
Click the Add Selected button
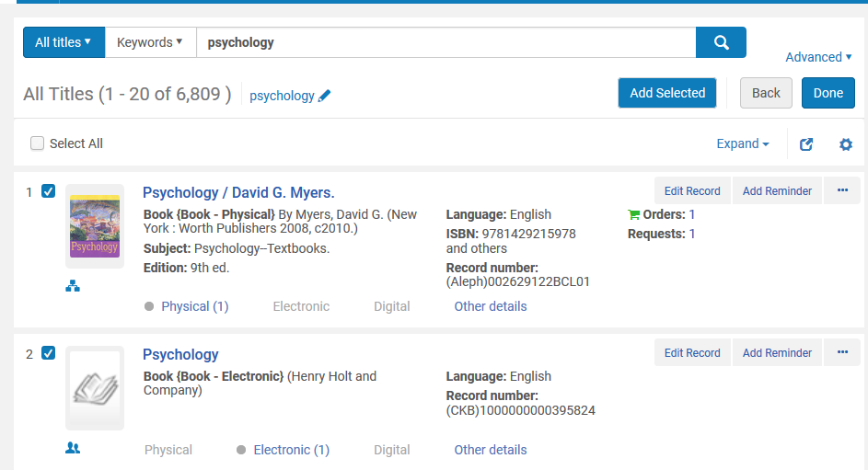[x=667, y=93]
